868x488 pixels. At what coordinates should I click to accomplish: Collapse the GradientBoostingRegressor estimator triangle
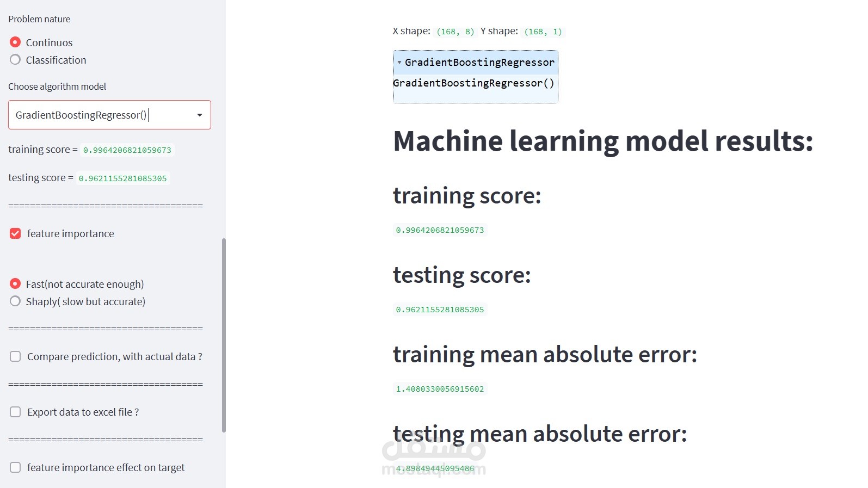[x=399, y=63]
